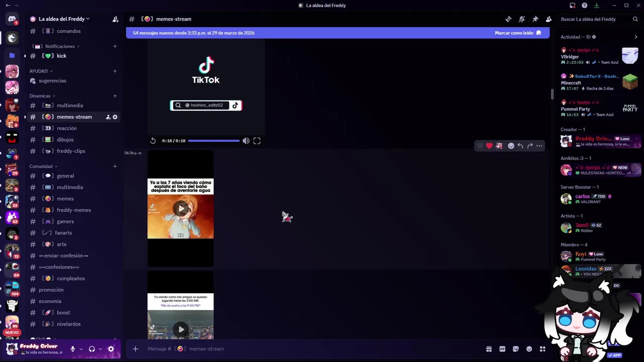The image size is (644, 362).
Task: Open the kick channel
Action: (x=73, y=56)
